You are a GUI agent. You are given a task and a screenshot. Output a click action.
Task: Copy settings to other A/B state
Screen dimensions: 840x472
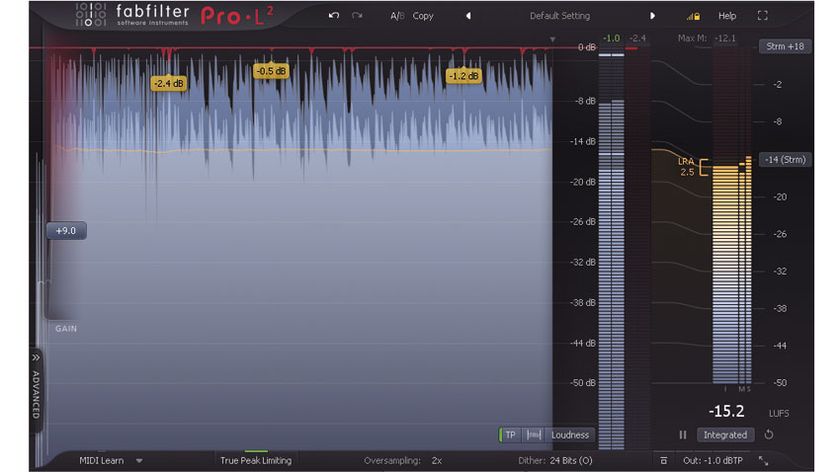(423, 16)
